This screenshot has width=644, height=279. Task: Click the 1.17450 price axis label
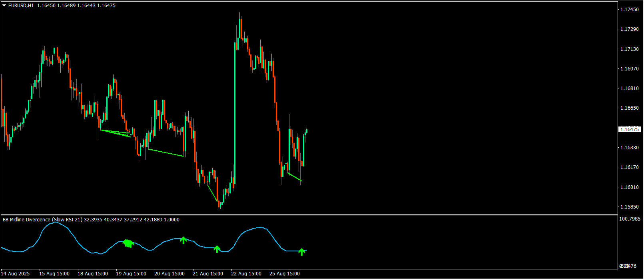tap(629, 10)
